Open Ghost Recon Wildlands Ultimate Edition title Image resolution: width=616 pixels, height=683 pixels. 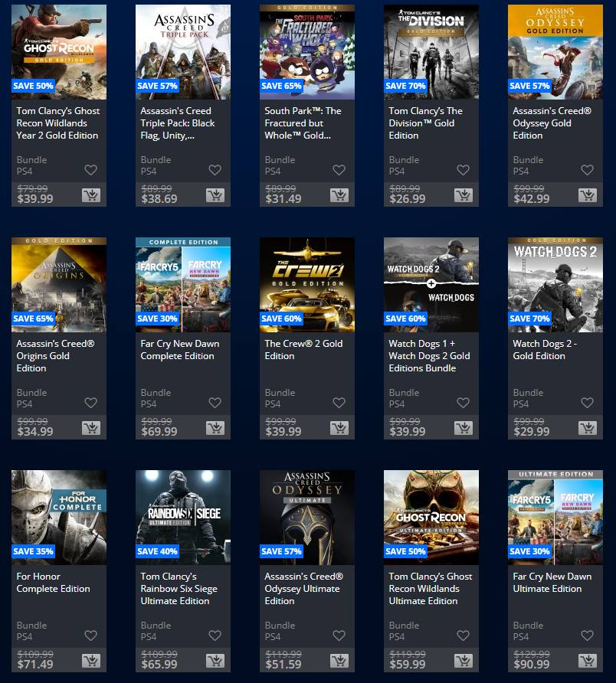click(x=430, y=589)
